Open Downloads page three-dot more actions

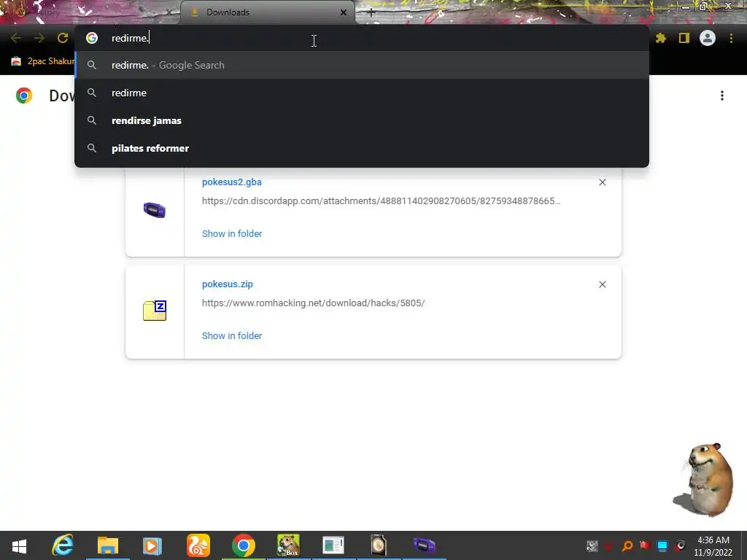tap(722, 96)
